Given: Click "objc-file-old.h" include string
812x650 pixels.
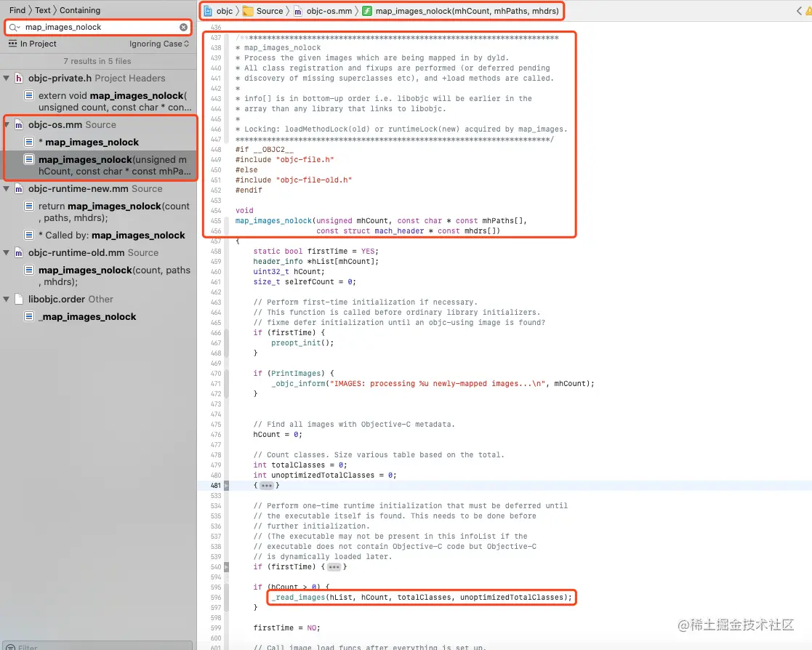Looking at the screenshot, I should pyautogui.click(x=314, y=180).
